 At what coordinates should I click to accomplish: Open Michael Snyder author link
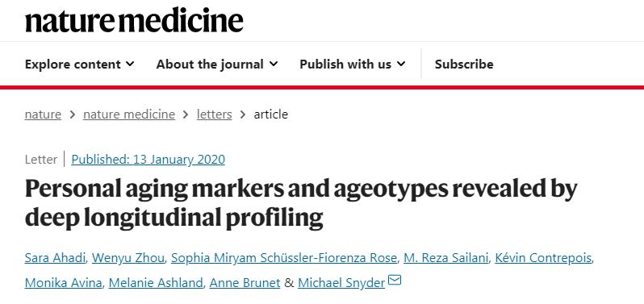(341, 283)
